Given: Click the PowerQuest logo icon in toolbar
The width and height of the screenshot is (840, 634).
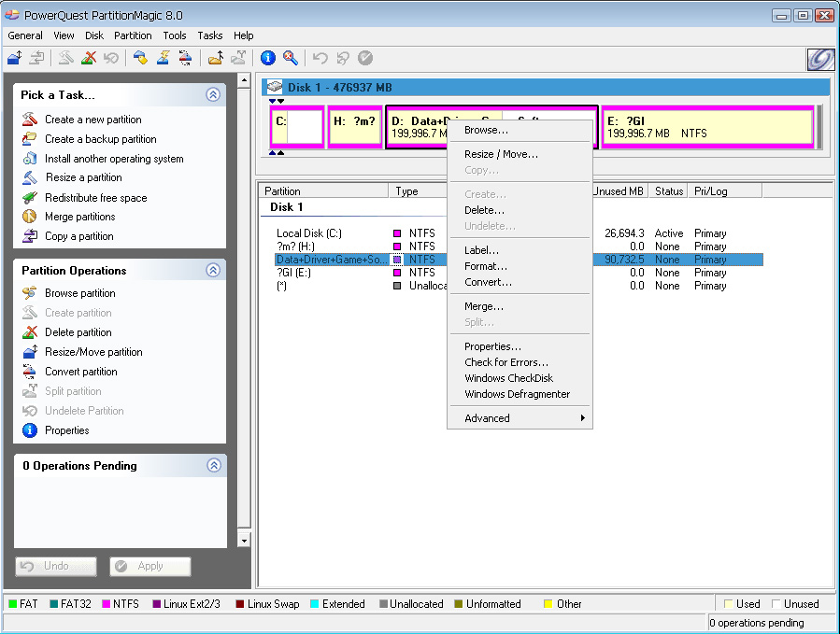Looking at the screenshot, I should (820, 59).
